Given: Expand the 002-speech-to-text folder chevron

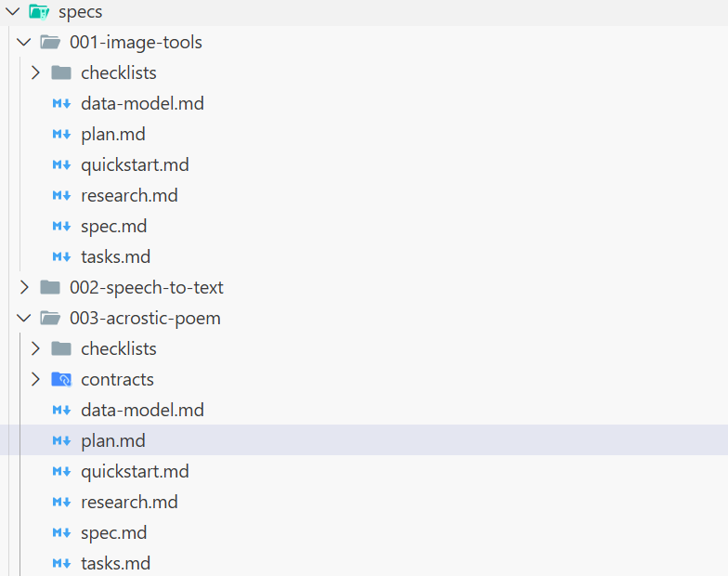Looking at the screenshot, I should 23,288.
